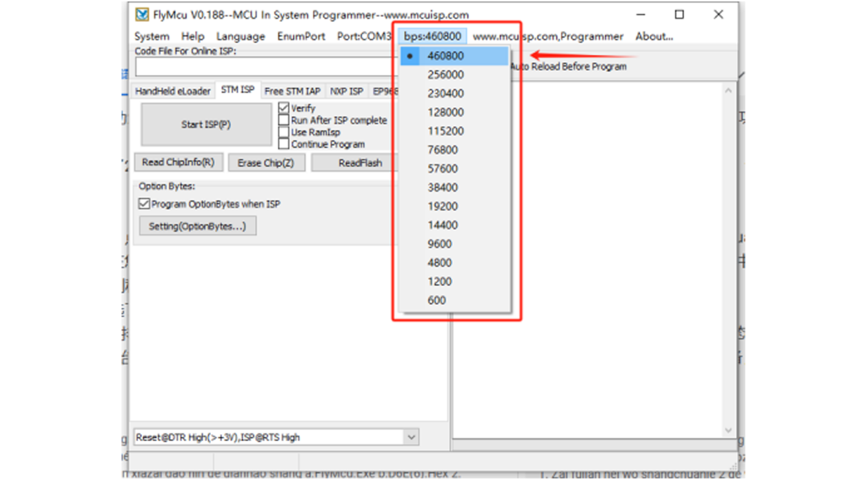This screenshot has width=868, height=481.
Task: Select 1200 baud rate
Action: click(x=455, y=281)
